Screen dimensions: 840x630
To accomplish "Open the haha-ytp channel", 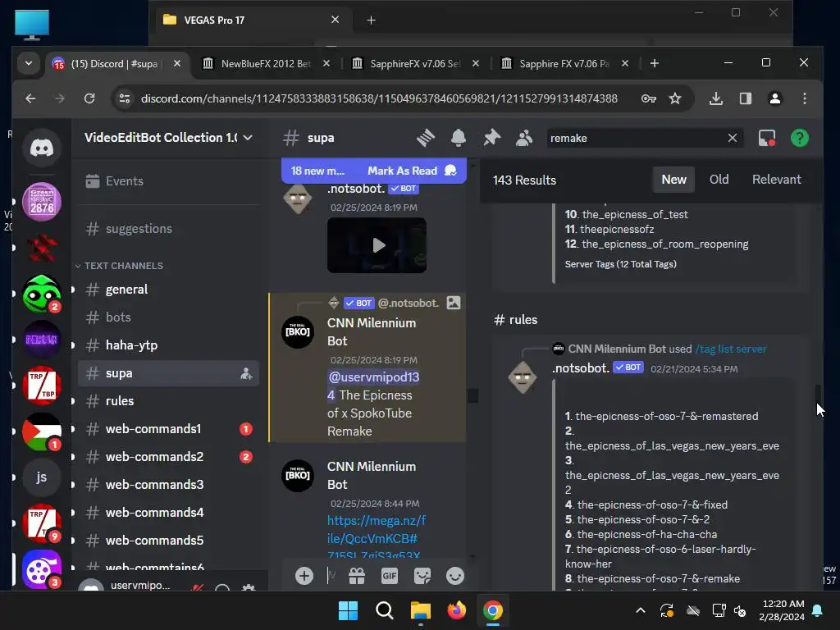I will click(168, 345).
